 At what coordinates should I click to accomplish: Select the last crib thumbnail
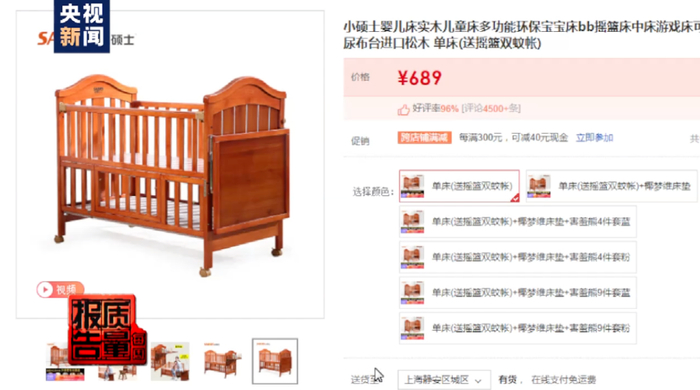(275, 361)
